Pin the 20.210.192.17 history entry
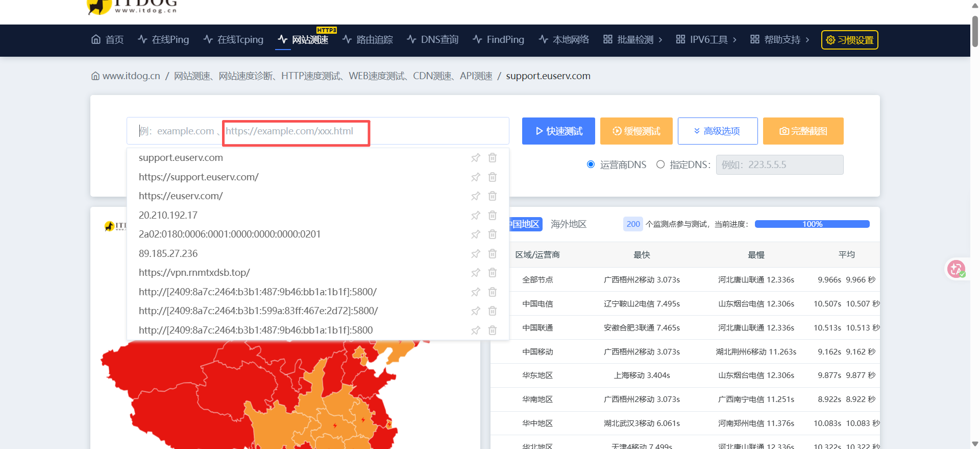Image resolution: width=980 pixels, height=449 pixels. point(476,216)
